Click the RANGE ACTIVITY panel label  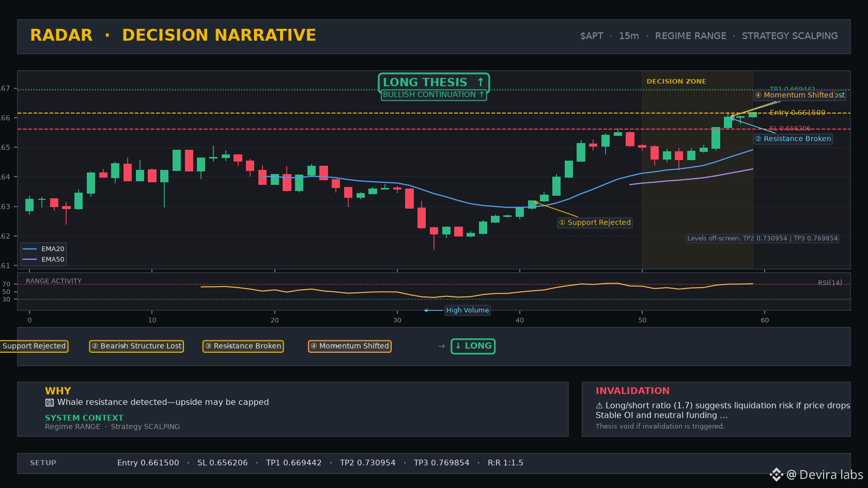(54, 281)
